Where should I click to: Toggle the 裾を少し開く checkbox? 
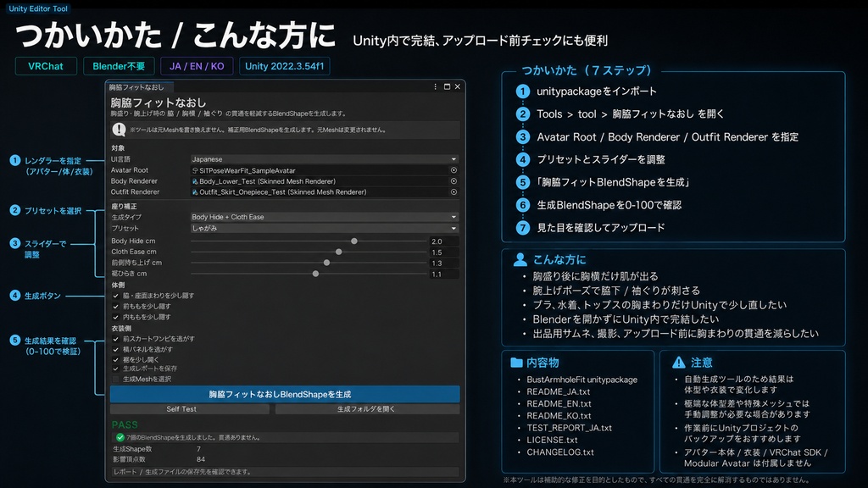tap(115, 359)
